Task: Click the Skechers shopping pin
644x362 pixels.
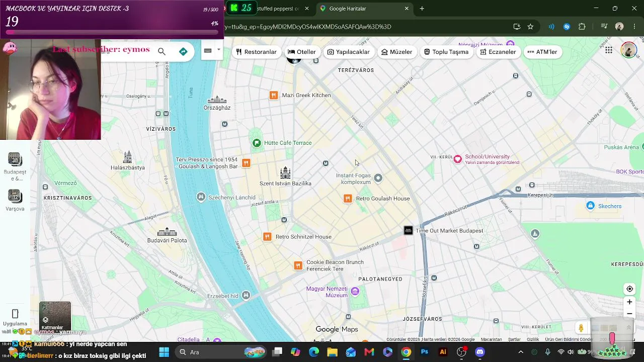Action: tap(591, 206)
